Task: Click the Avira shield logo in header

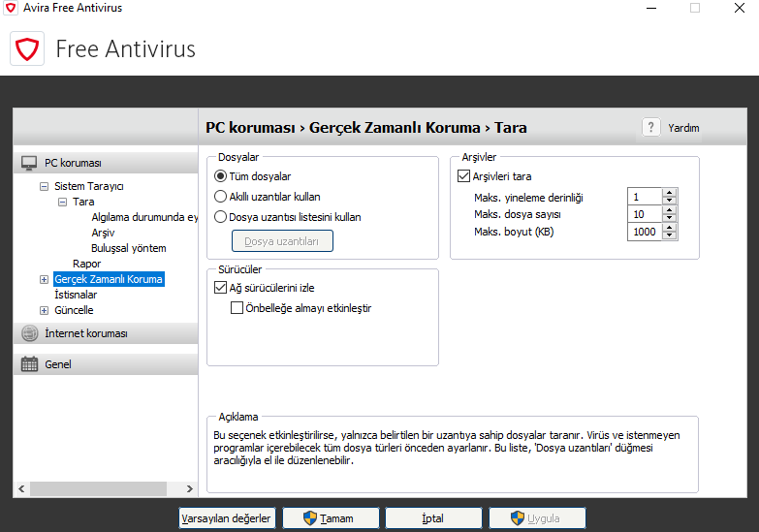Action: (27, 48)
